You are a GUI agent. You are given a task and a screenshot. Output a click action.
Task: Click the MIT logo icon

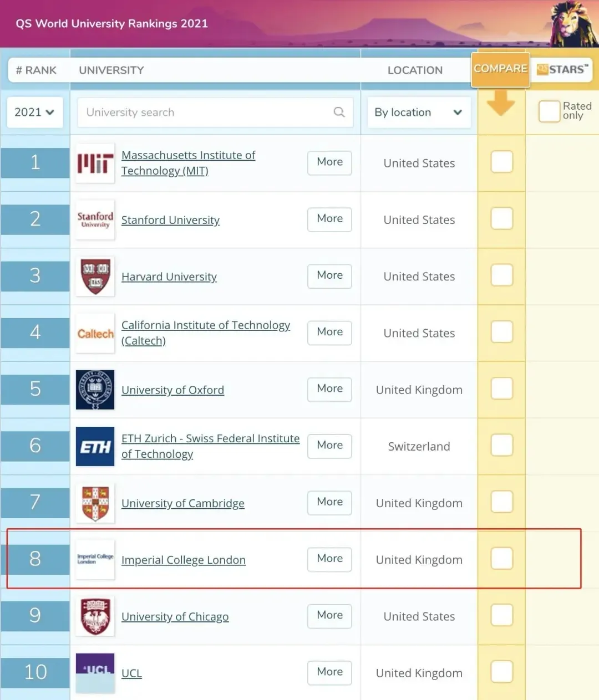pyautogui.click(x=95, y=163)
